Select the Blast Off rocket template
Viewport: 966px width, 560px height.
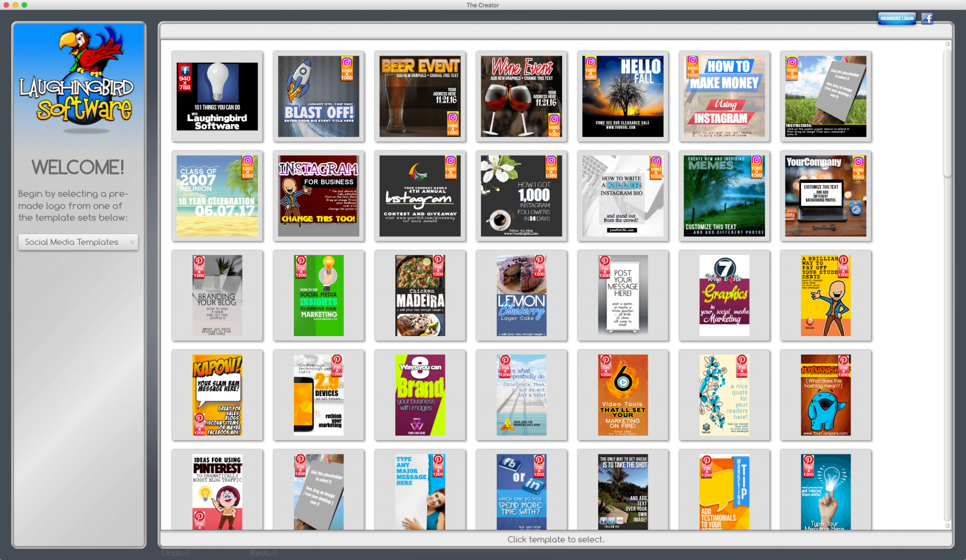tap(318, 97)
